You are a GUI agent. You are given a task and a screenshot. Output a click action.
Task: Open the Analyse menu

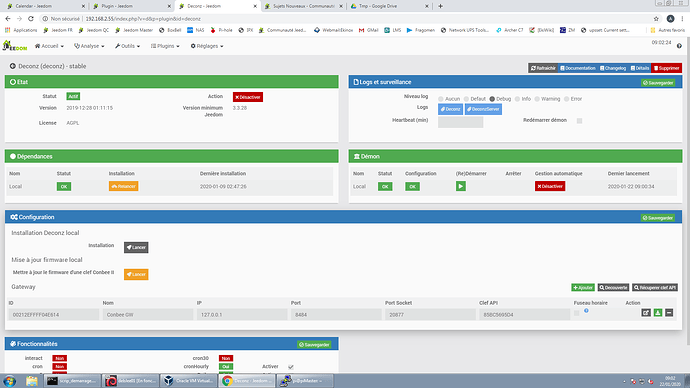[89, 46]
